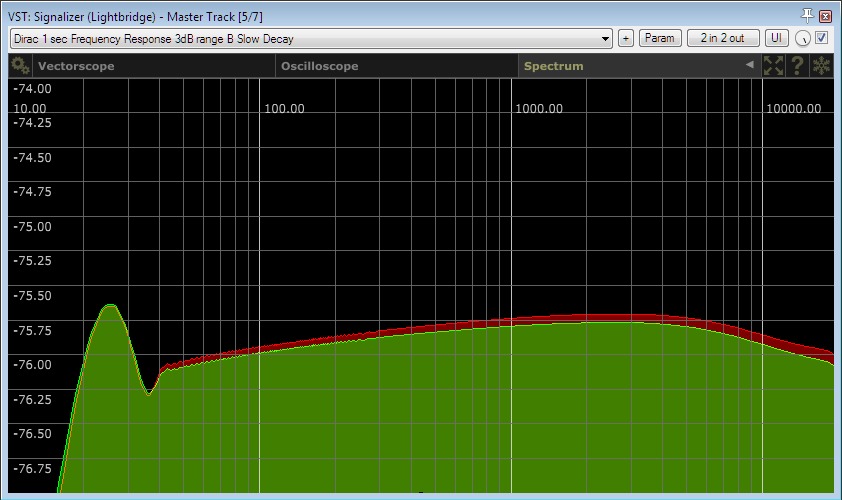This screenshot has height=500, width=842.
Task: Open help via the question mark icon
Action: pos(797,66)
